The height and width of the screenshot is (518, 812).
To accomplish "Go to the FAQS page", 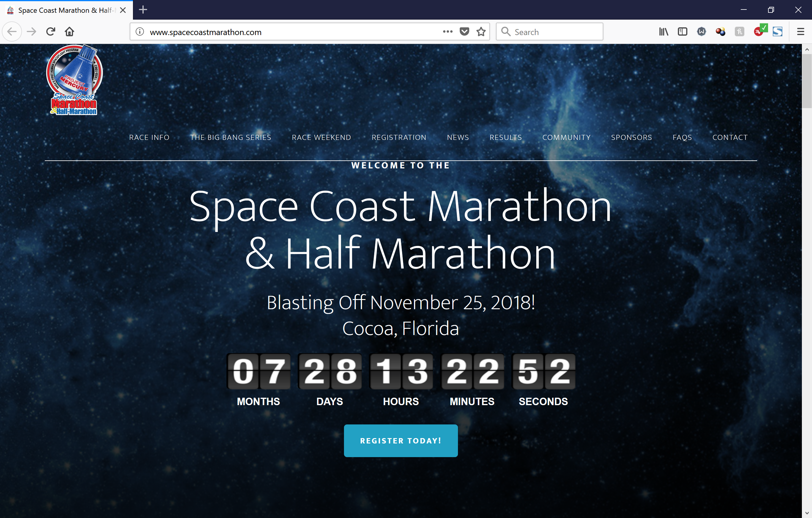I will 682,137.
